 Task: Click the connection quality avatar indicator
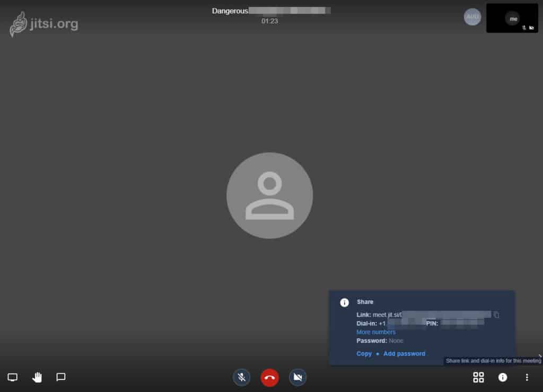point(472,17)
